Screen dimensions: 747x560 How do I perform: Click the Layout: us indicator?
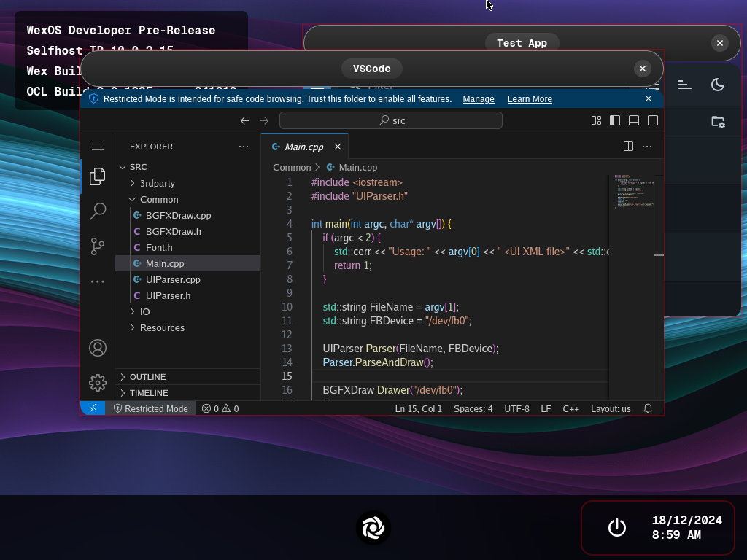tap(611, 408)
